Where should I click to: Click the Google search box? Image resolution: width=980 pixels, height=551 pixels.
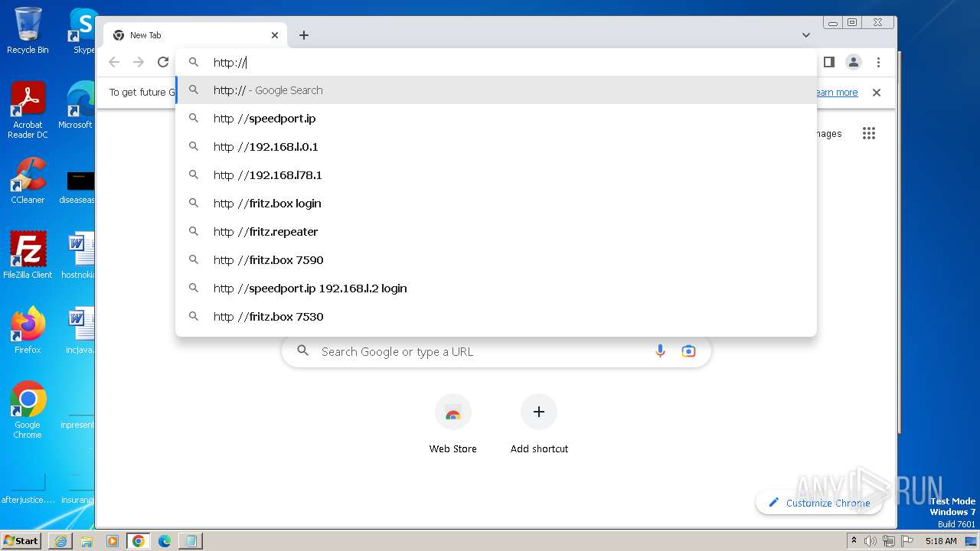[x=496, y=351]
